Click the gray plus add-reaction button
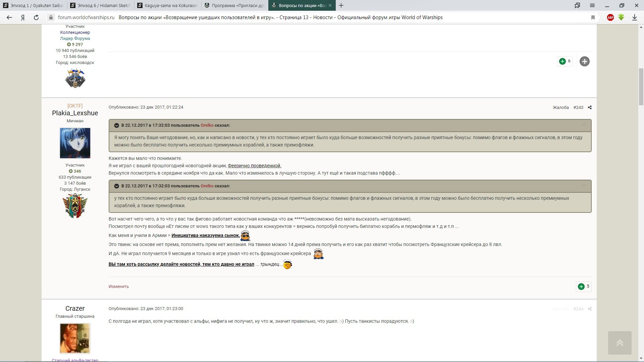 584,61
